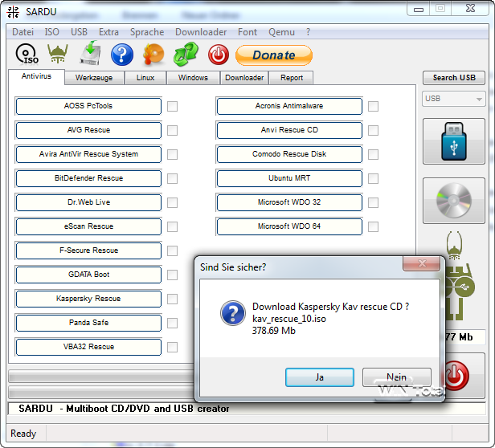Tick the Acronis Antimalware checkbox
This screenshot has width=495, height=448.
373,106
